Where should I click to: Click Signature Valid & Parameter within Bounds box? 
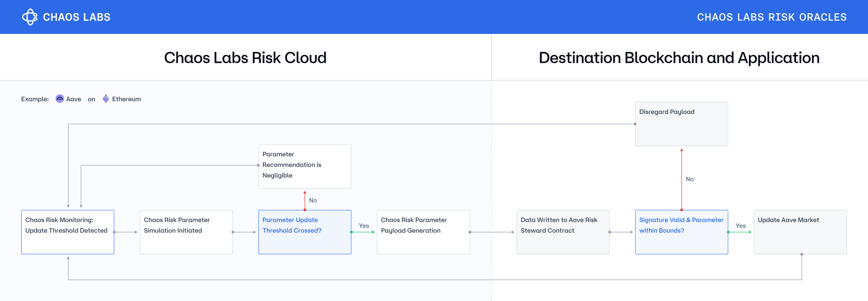682,232
